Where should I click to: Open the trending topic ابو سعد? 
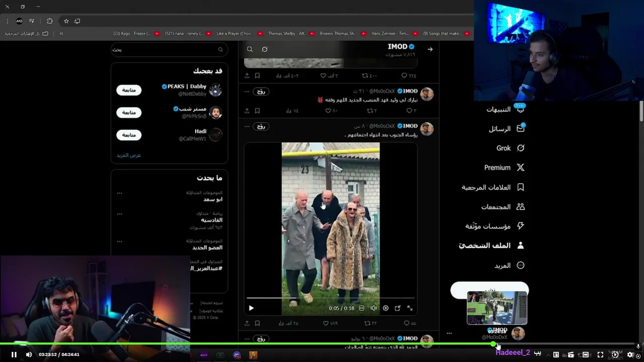[x=213, y=199]
